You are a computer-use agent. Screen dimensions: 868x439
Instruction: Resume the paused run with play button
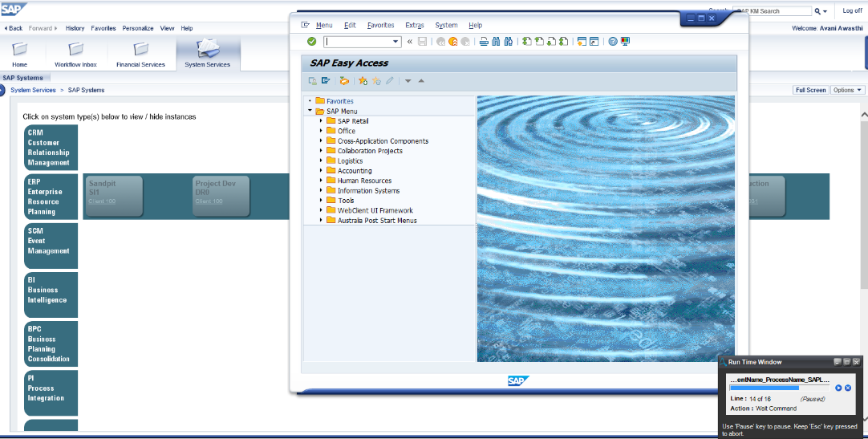pos(838,388)
